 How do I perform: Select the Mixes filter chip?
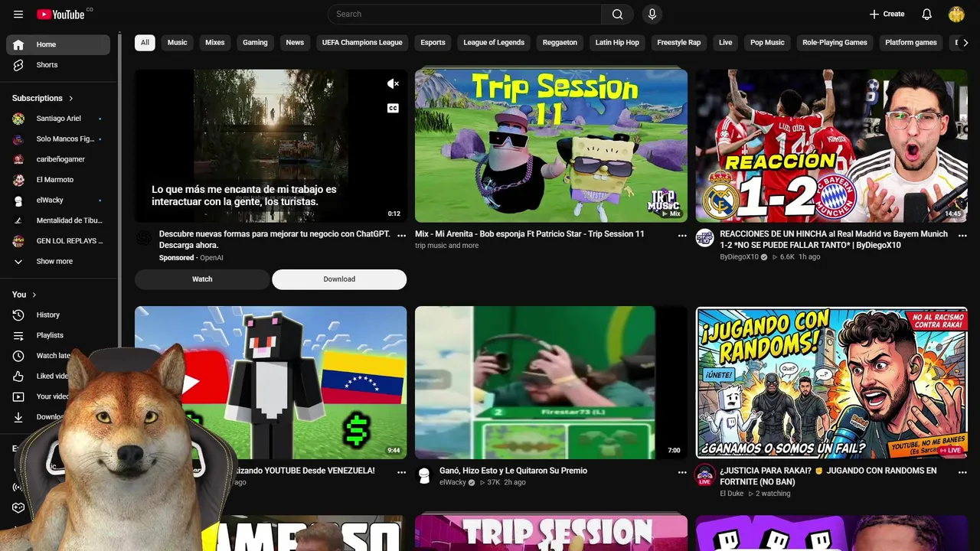(x=215, y=43)
